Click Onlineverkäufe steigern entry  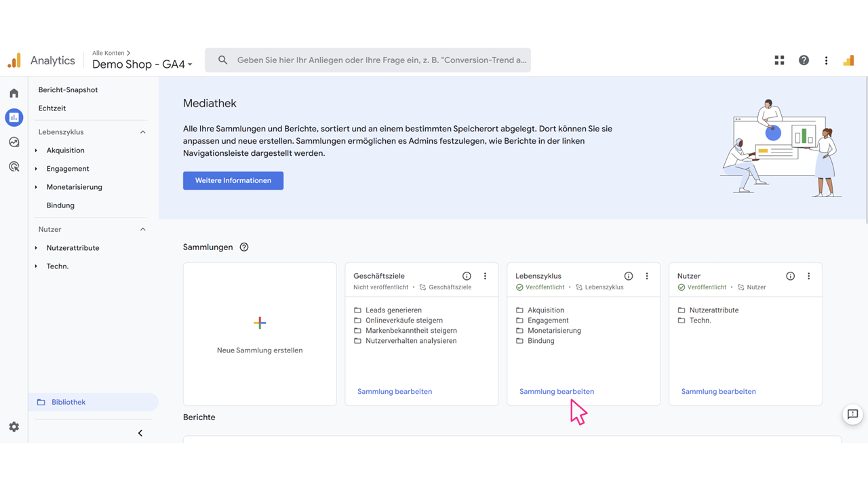[404, 321]
